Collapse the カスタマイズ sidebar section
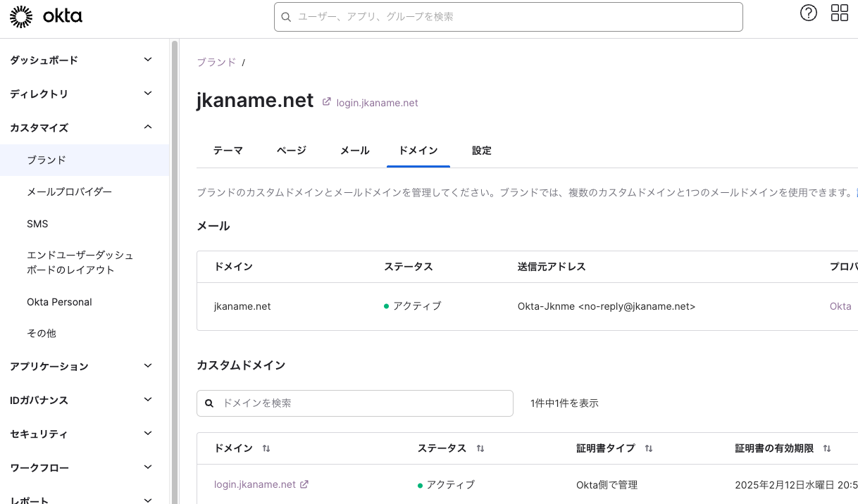The height and width of the screenshot is (504, 858). [x=148, y=127]
